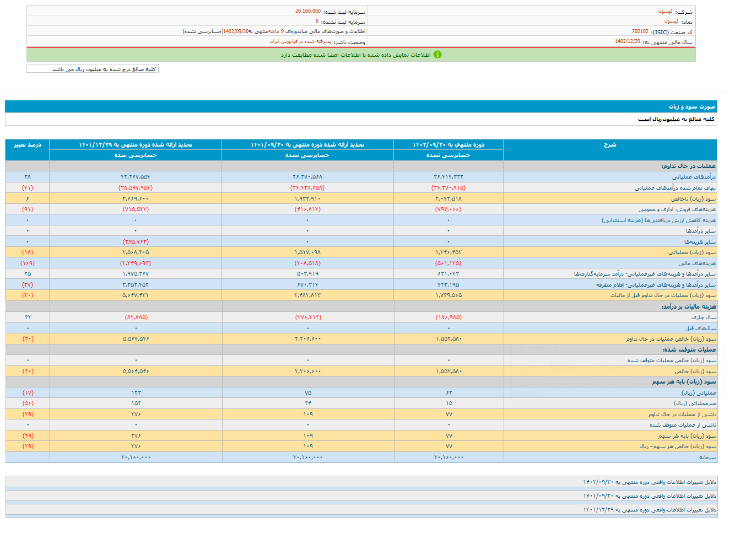Select the درآمدهای عملیاتی row label
This screenshot has width=735, height=560.
click(694, 177)
